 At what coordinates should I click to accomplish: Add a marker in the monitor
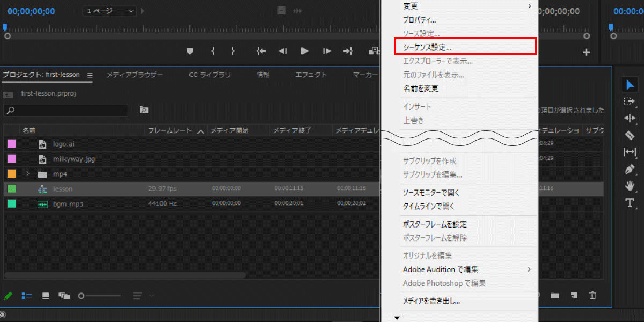click(x=189, y=51)
